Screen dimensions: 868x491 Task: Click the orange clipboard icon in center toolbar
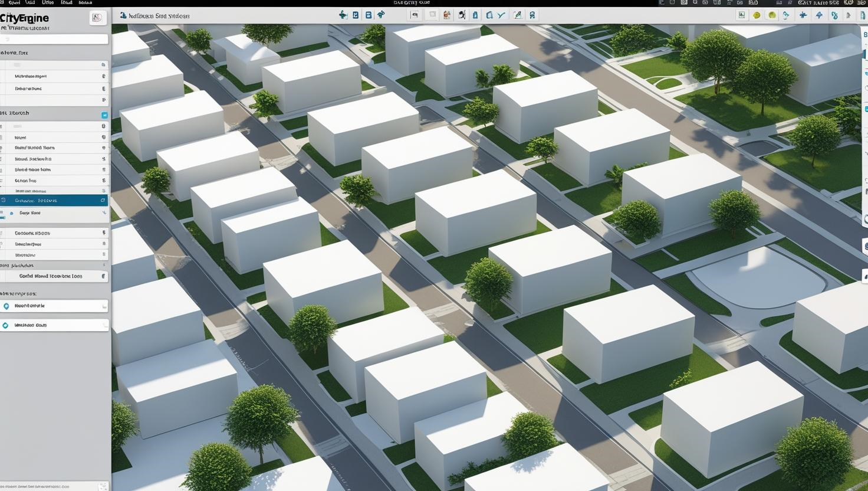[x=446, y=15]
